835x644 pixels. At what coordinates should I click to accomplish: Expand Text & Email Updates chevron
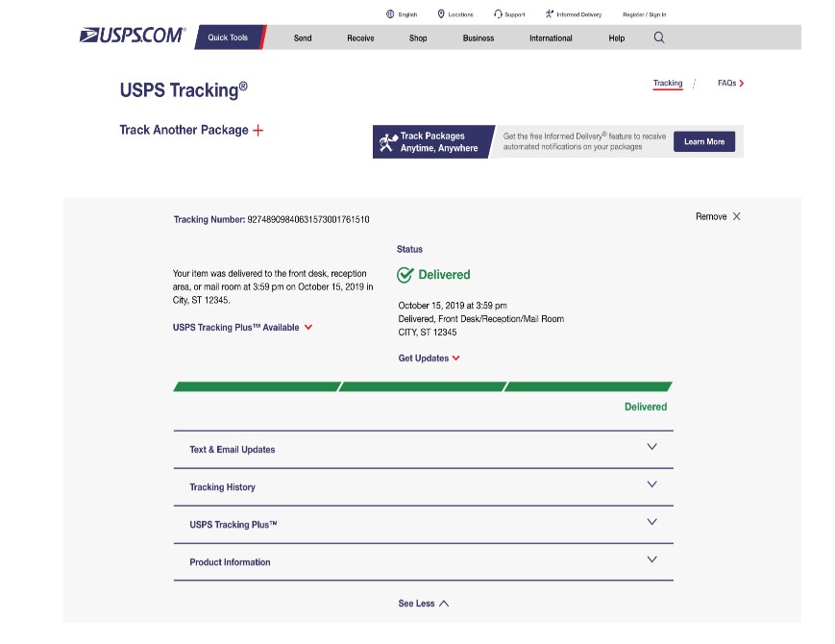[x=651, y=446]
